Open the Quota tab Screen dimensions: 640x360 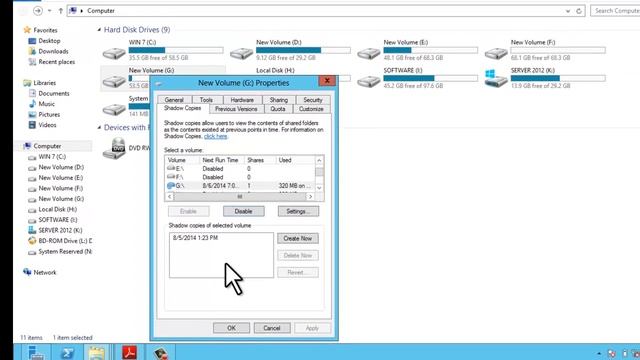(278, 109)
